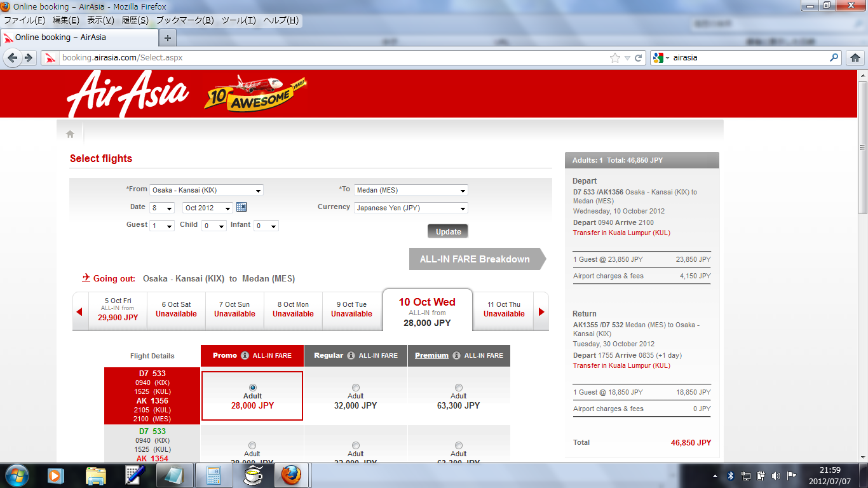Viewport: 868px width, 488px height.
Task: Open the date picker calendar icon
Action: coord(241,207)
